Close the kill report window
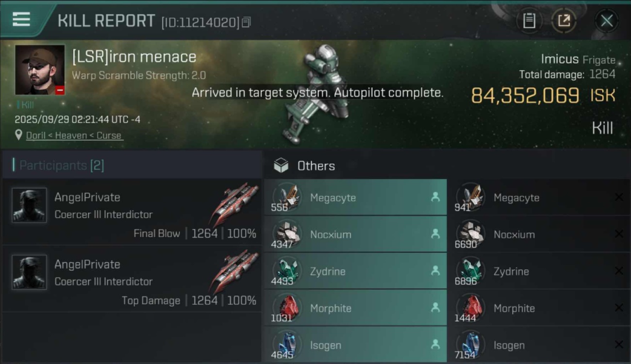Screen dimensions: 631x364 click(x=606, y=21)
